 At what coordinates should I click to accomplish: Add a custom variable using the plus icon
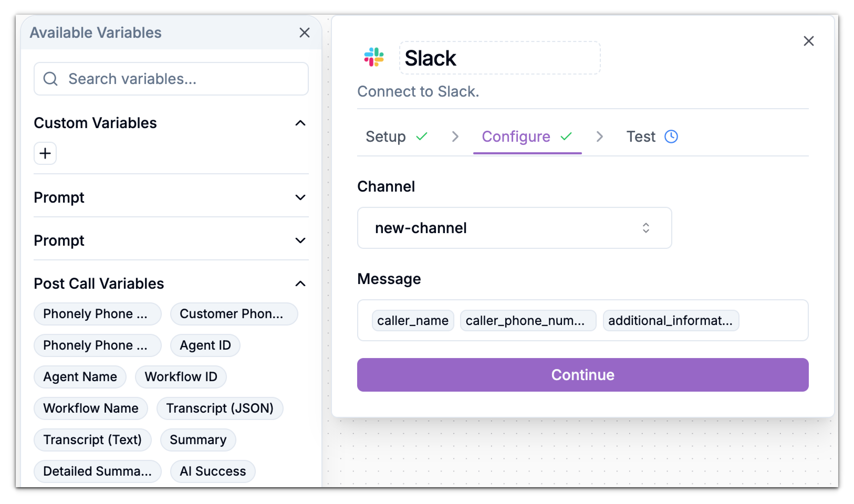[45, 153]
